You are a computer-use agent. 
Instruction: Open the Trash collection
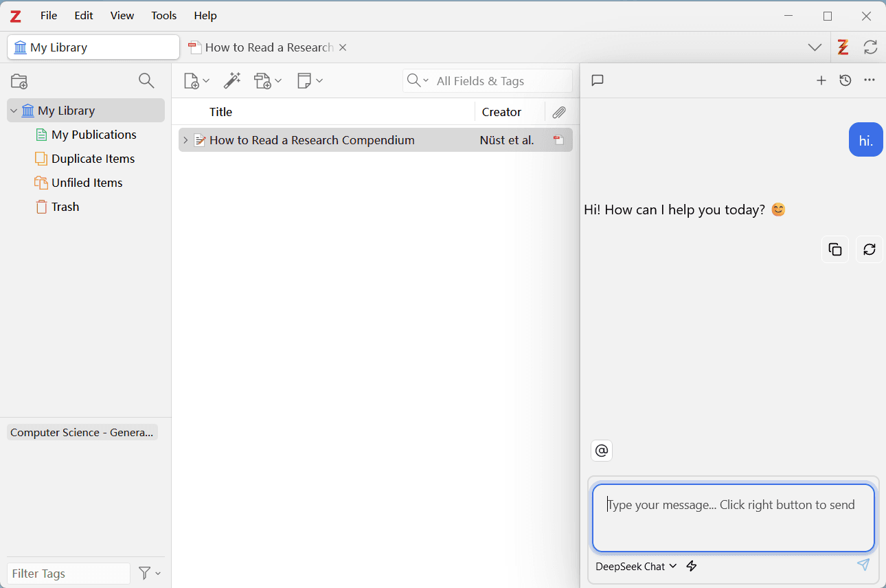[x=65, y=207]
